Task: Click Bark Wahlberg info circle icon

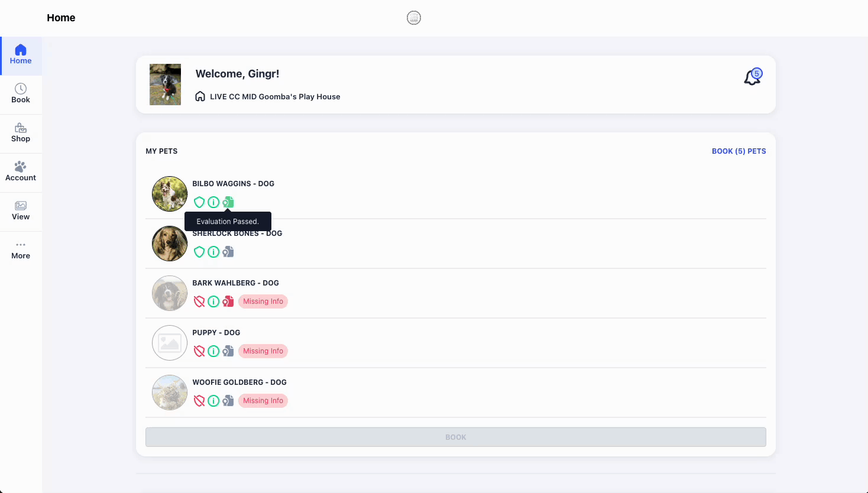Action: (213, 301)
